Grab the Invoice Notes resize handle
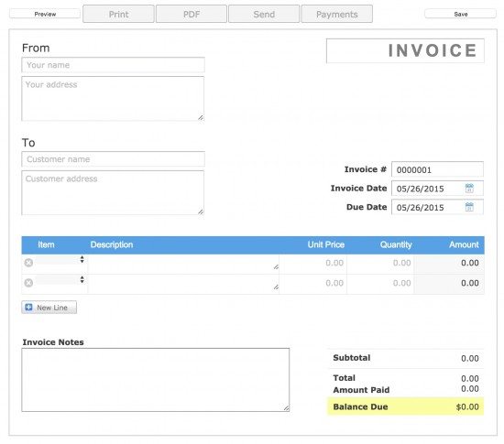Viewport: 504px width, 444px height. coord(286,408)
